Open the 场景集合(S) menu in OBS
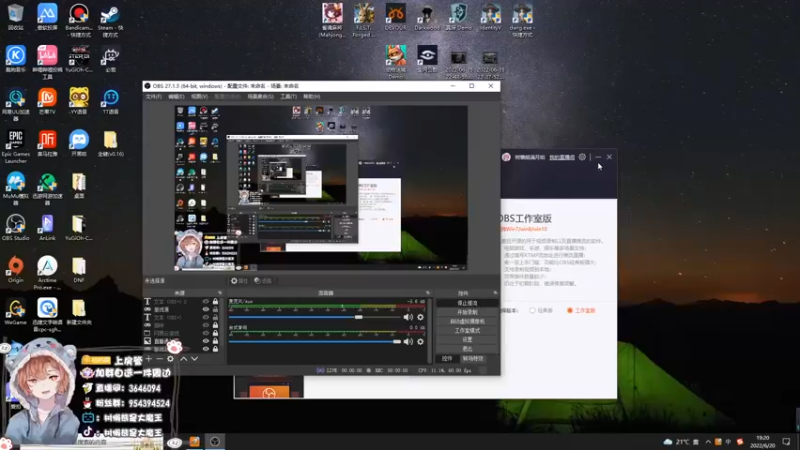Image resolution: width=800 pixels, height=450 pixels. (x=260, y=96)
